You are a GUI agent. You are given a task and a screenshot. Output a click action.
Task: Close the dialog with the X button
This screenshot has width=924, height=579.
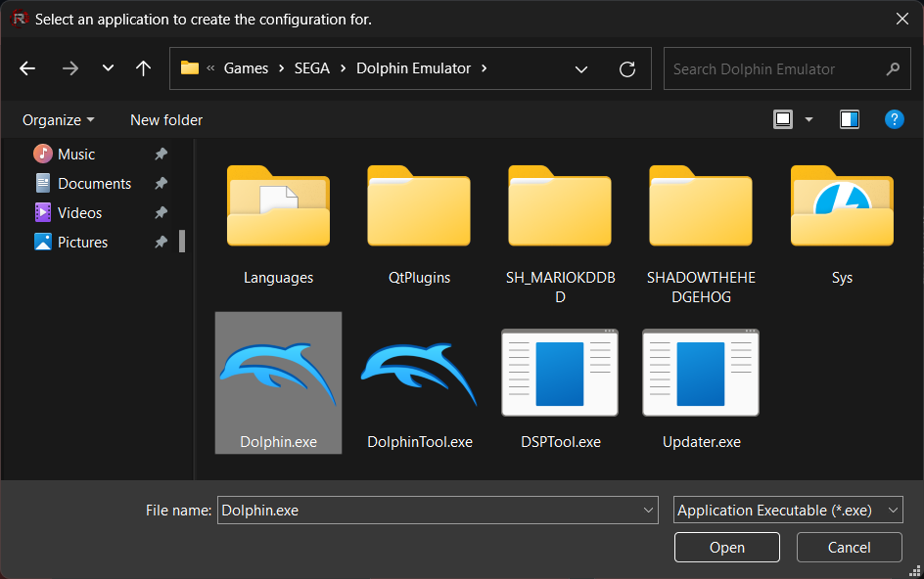coord(901,19)
